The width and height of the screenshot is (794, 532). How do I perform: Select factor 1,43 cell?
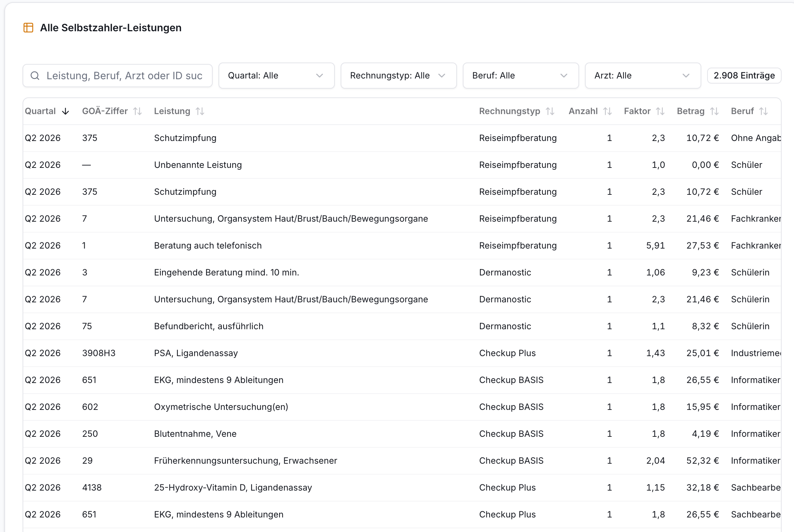click(x=655, y=353)
